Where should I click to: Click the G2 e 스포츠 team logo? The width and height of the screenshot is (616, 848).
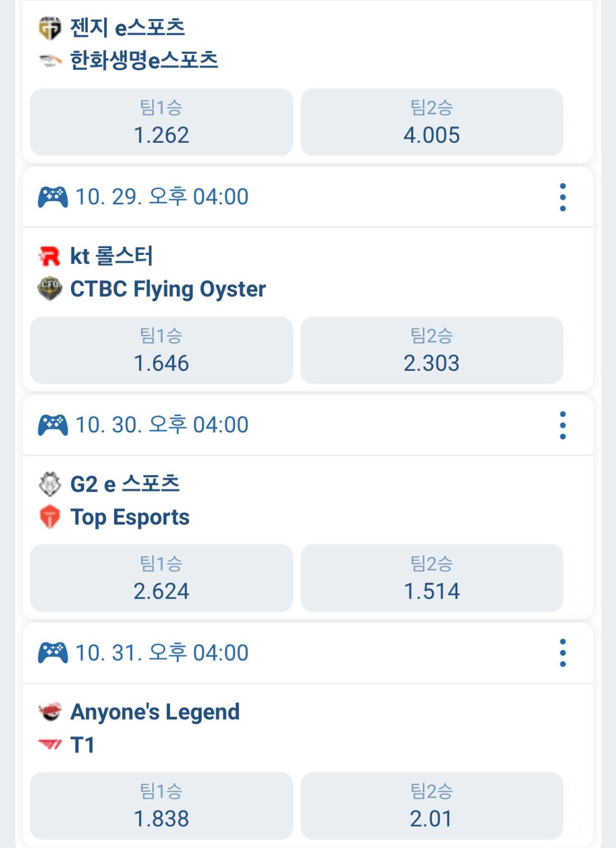tap(50, 484)
